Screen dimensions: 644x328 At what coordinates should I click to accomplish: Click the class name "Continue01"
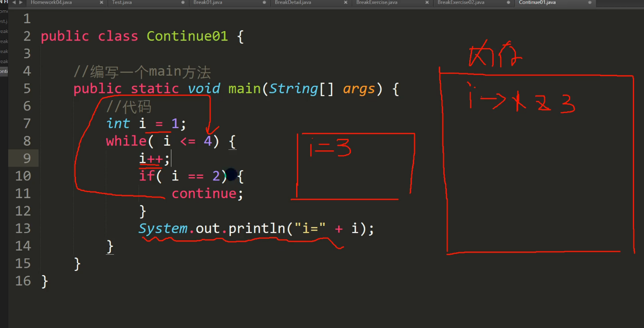(x=187, y=36)
